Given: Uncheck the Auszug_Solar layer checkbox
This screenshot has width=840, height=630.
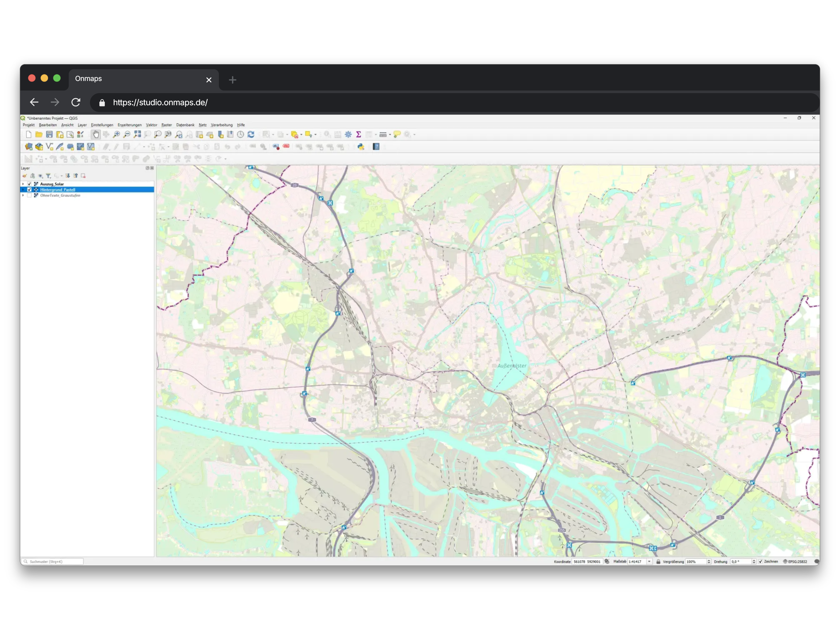Looking at the screenshot, I should [x=29, y=184].
